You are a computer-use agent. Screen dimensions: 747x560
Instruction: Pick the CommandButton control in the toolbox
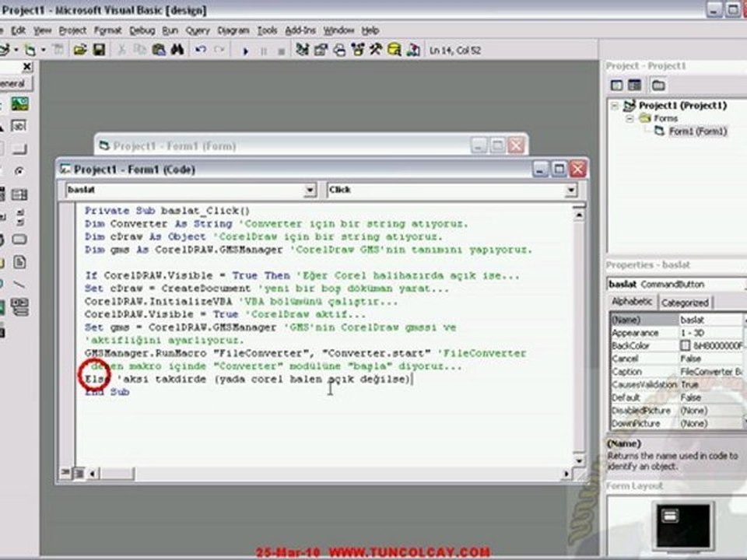[19, 149]
